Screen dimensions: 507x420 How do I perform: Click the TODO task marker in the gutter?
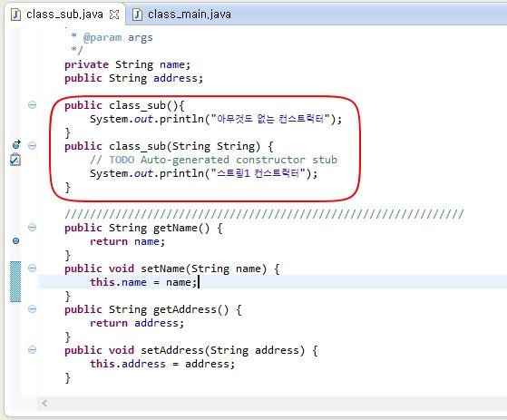coord(15,160)
